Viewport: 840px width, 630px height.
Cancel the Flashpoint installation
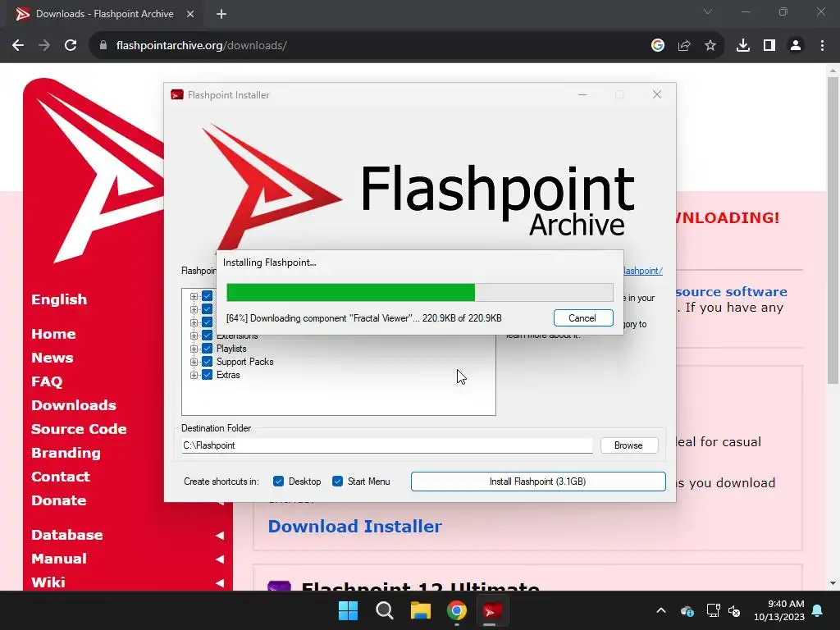pyautogui.click(x=583, y=318)
